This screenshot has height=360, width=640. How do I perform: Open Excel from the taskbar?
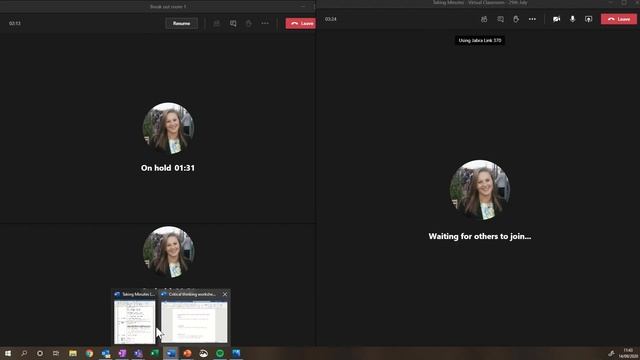[x=155, y=353]
